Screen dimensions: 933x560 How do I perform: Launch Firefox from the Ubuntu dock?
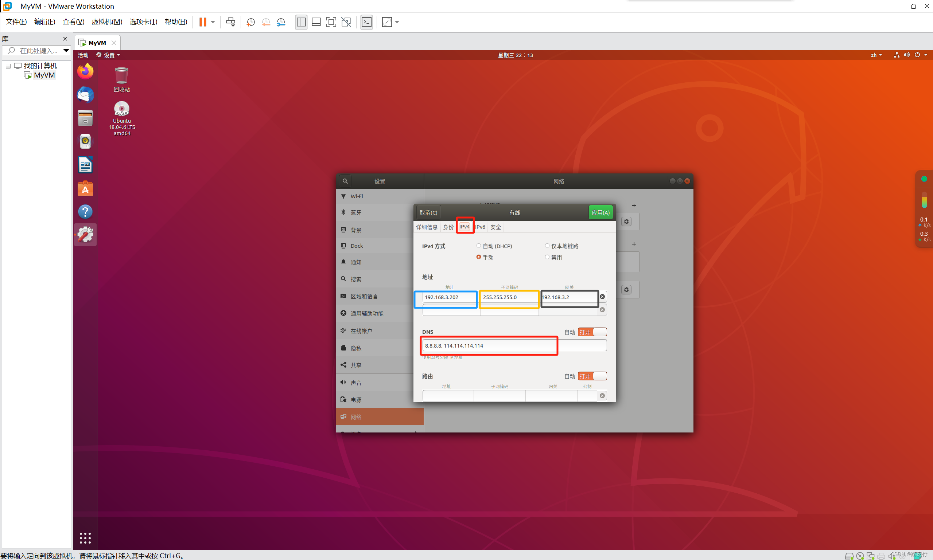[85, 71]
